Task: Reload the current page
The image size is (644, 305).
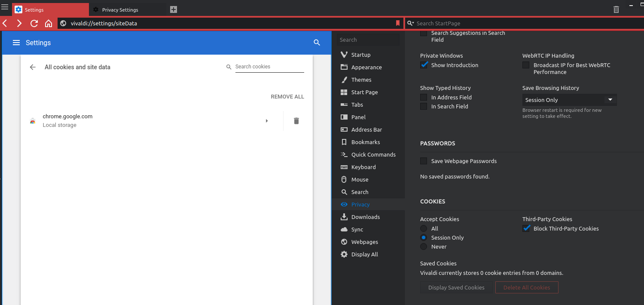Action: point(34,23)
